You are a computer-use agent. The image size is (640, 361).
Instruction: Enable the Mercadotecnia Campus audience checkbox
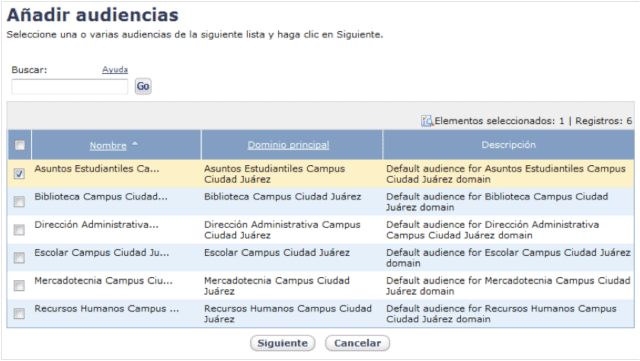[x=19, y=285]
